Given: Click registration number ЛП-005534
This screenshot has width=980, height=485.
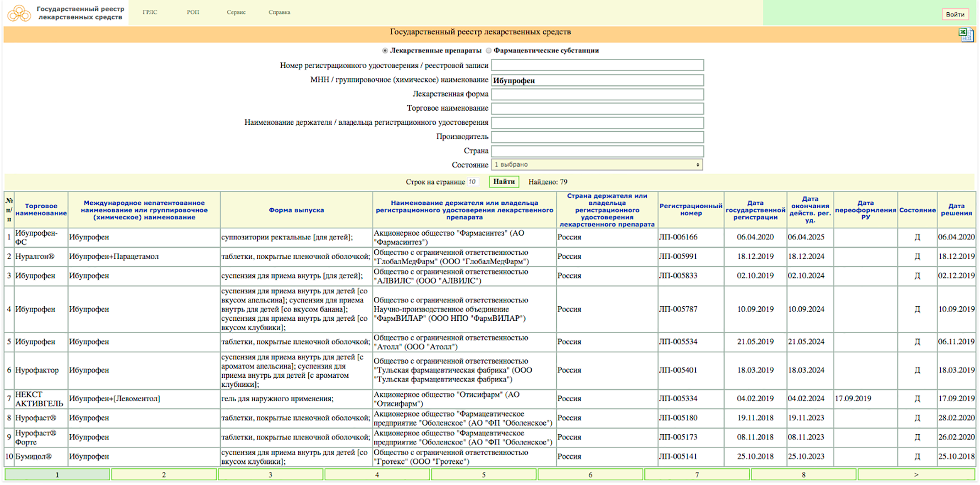Looking at the screenshot, I should coord(678,341).
